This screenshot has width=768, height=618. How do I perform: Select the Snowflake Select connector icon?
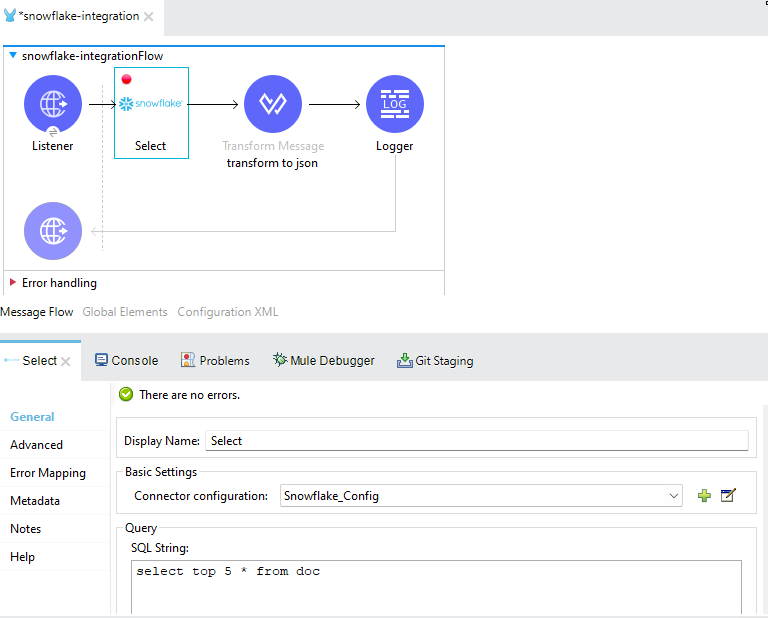[150, 104]
